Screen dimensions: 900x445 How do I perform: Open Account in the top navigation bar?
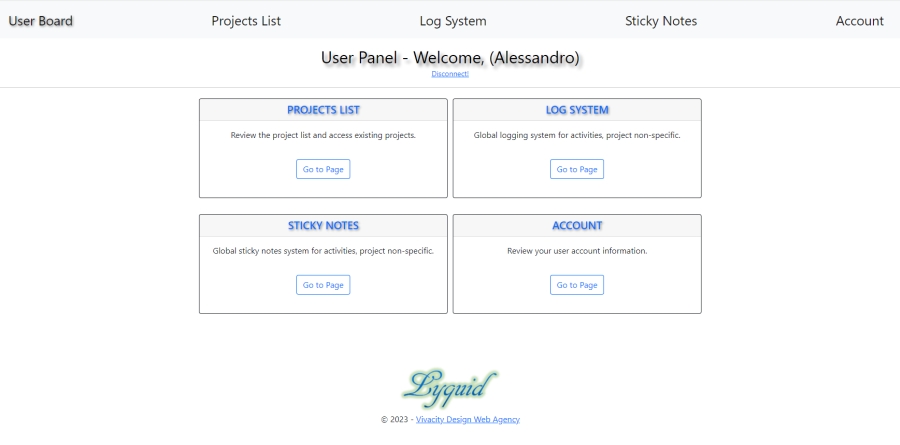point(859,21)
